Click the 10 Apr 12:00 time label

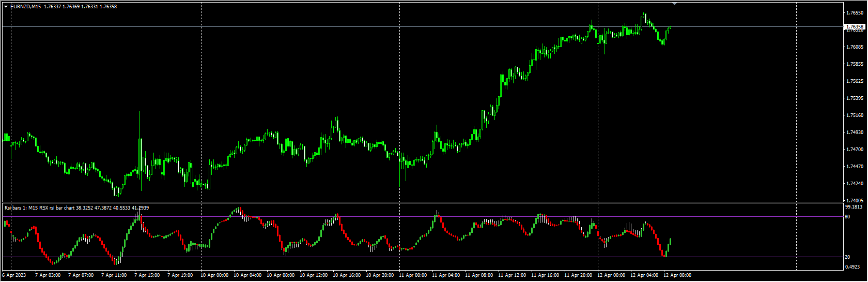tap(314, 275)
